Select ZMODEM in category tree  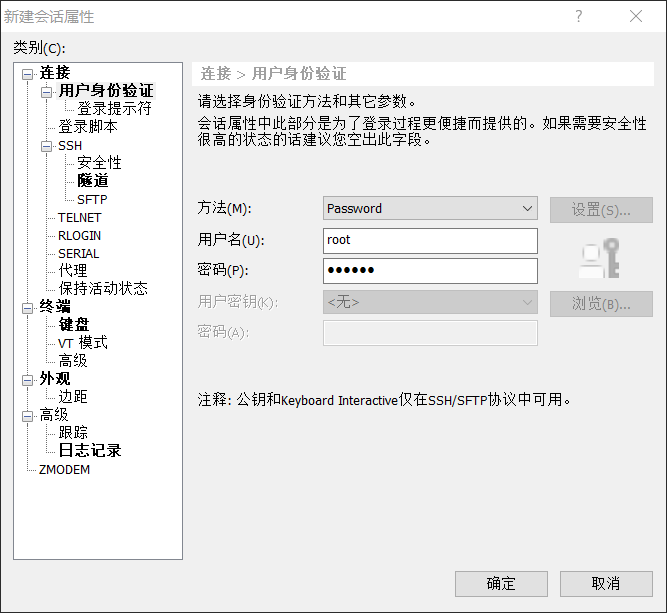[x=64, y=470]
